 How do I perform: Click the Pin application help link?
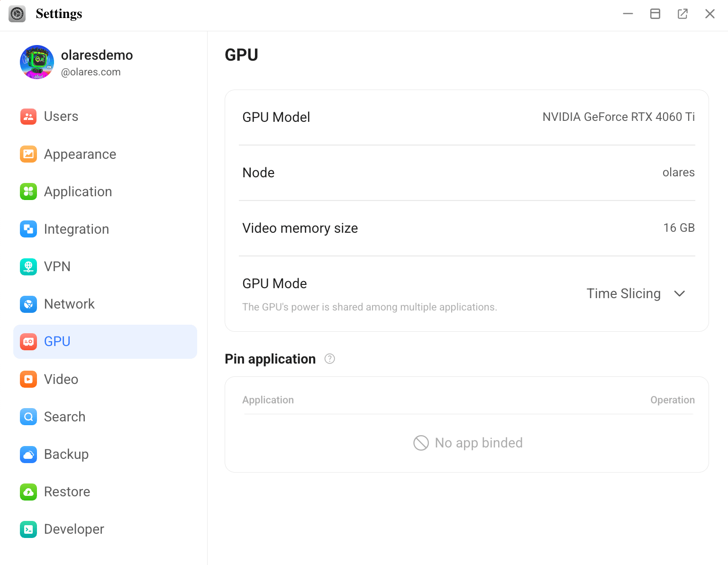(x=329, y=359)
